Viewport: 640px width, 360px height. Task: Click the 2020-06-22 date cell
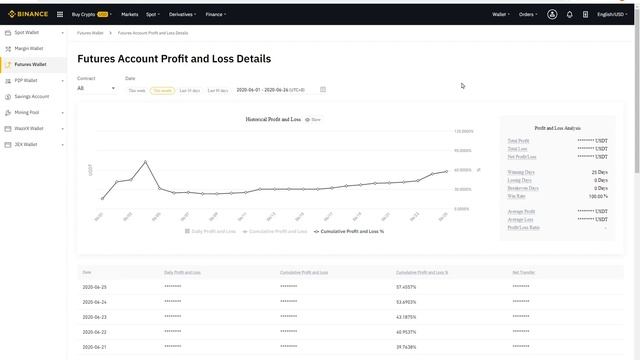pos(94,332)
